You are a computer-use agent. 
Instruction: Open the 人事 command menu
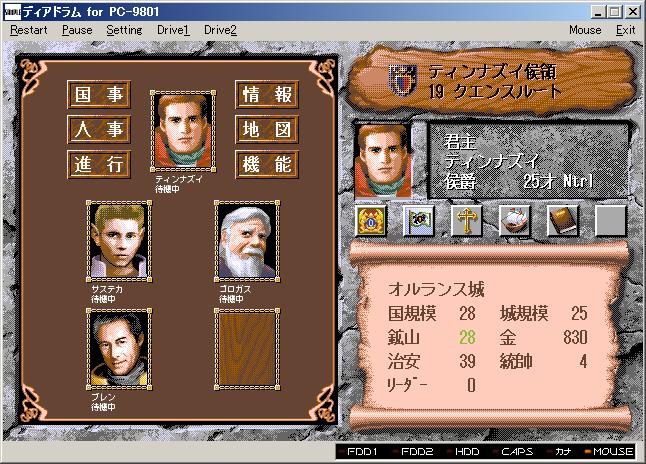(99, 129)
